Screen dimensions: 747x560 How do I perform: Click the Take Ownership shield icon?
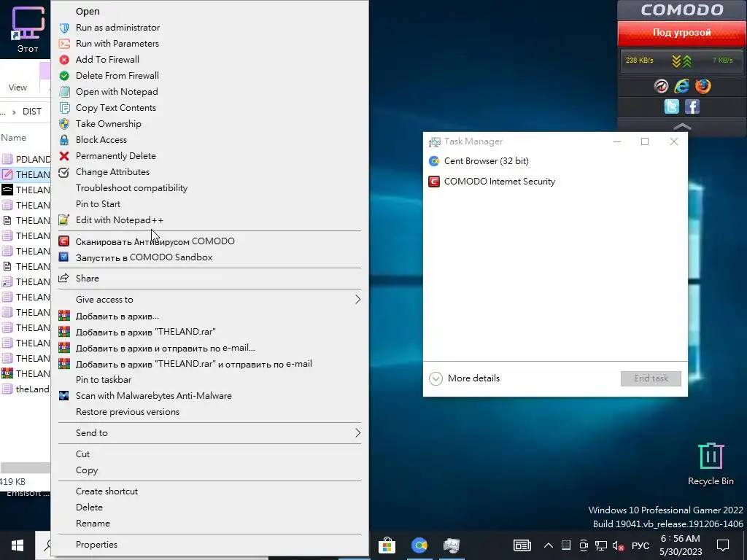coord(64,124)
